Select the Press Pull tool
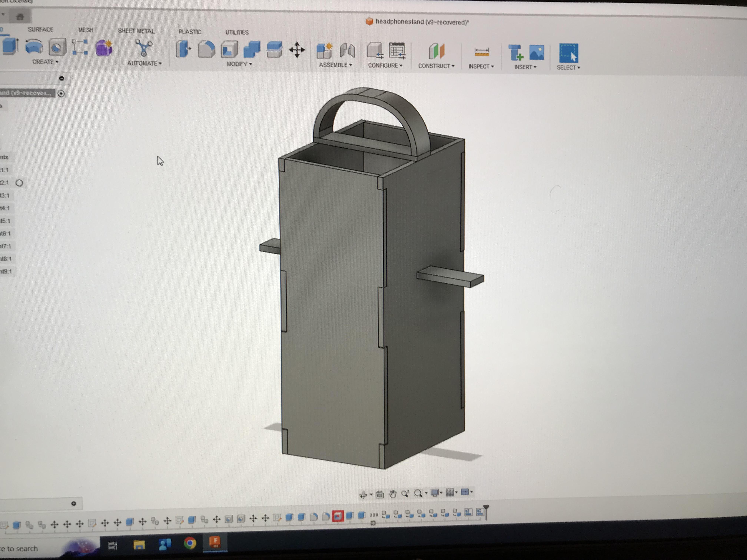Screen dimensions: 747x560 [183, 49]
